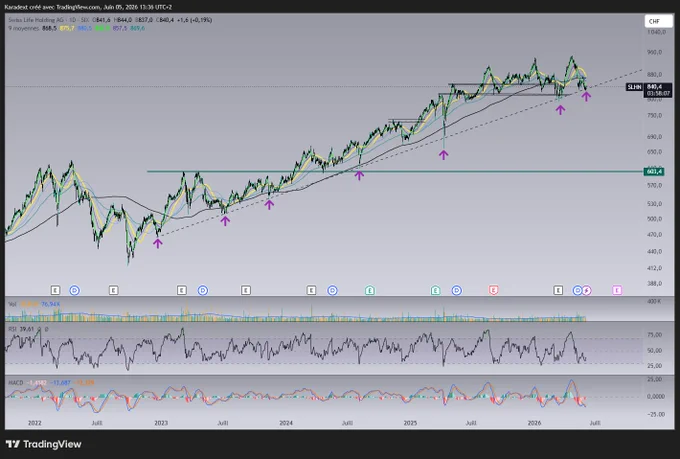Screen dimensions: 680x459
Task: Open the green earnings marker of mid 2024
Action: coord(369,290)
